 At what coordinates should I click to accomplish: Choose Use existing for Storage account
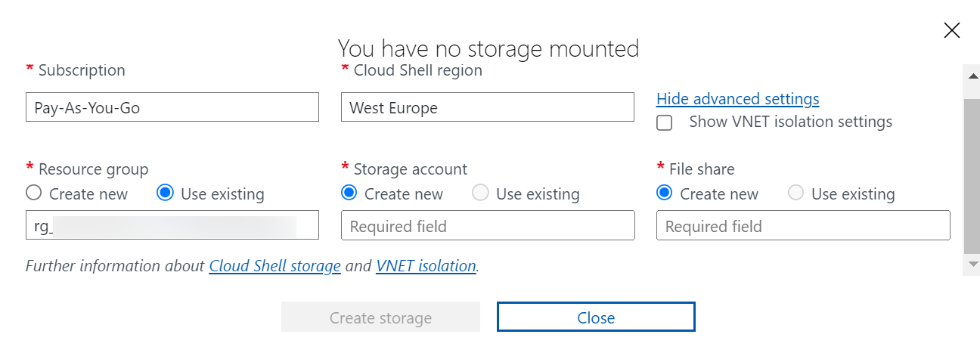(x=480, y=193)
